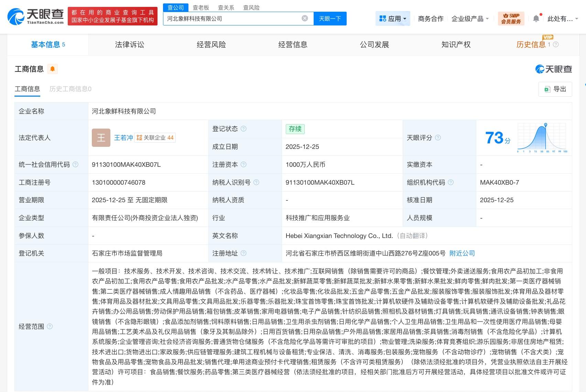Click the VIP badge on 历史信息
Image resolution: width=586 pixels, height=392 pixels.
(x=548, y=37)
